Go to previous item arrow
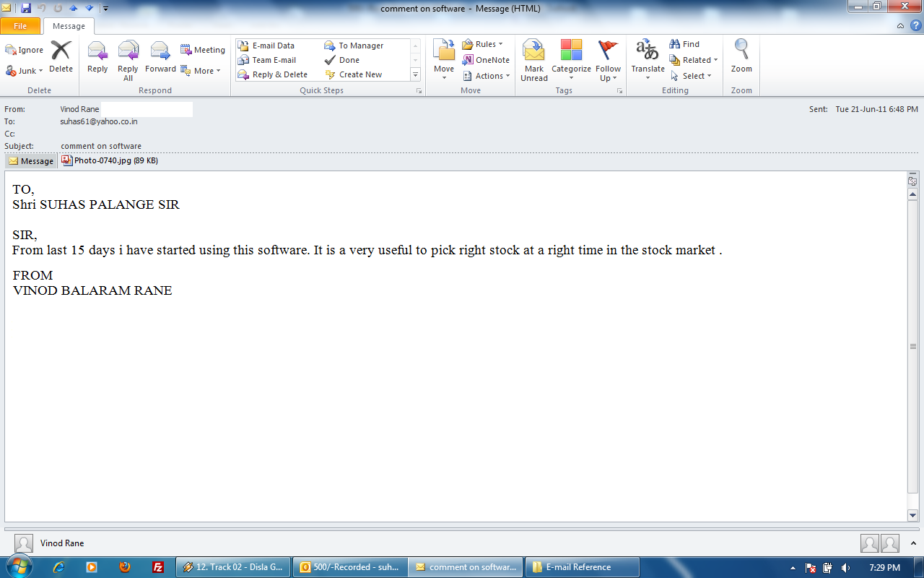 click(x=73, y=8)
